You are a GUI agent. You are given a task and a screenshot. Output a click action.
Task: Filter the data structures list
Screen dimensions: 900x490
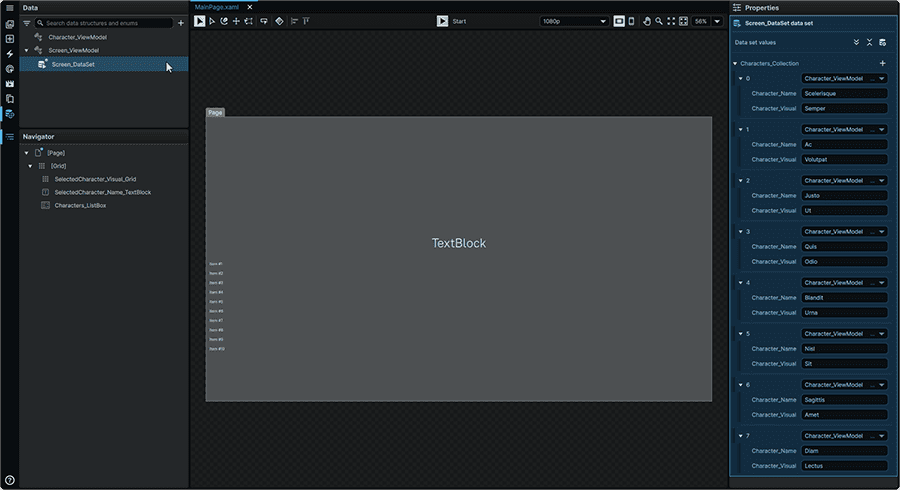pyautogui.click(x=26, y=23)
